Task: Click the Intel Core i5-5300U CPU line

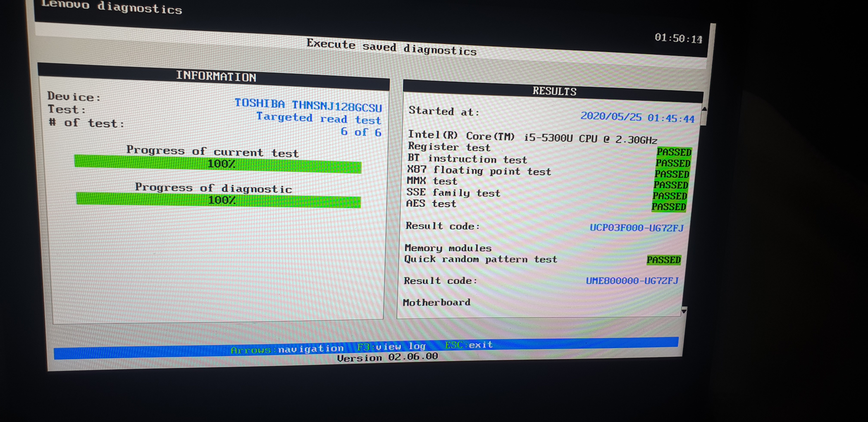Action: tap(532, 137)
